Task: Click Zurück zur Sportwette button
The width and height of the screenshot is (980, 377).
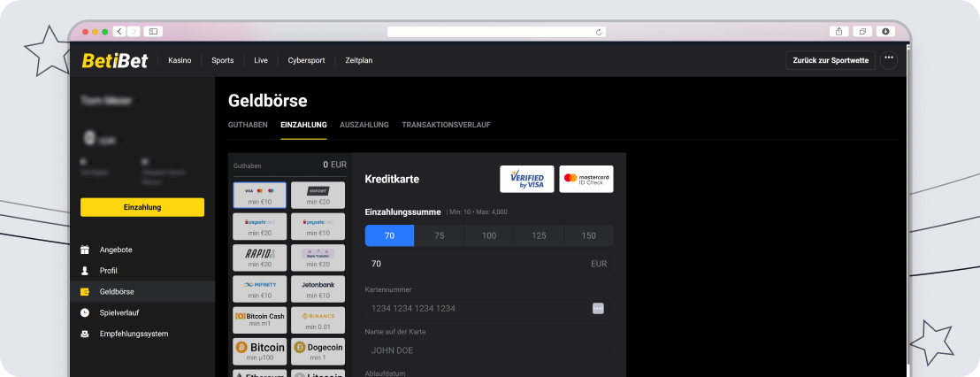Action: point(830,60)
